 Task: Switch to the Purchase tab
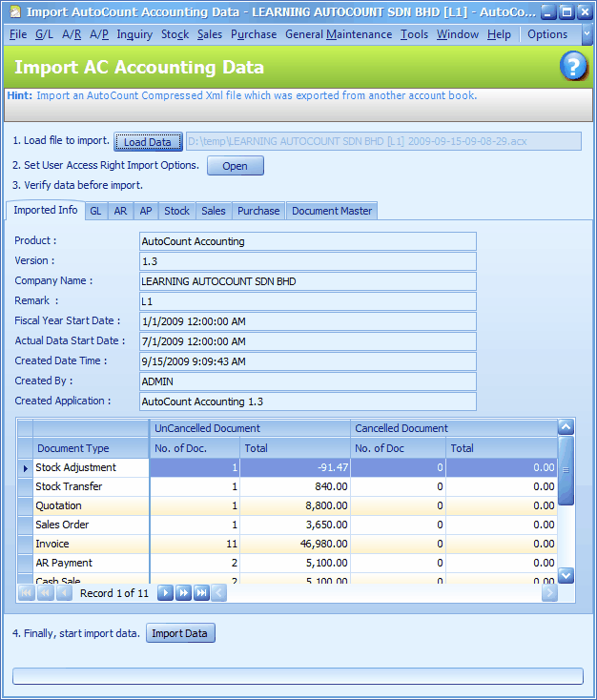[x=258, y=211]
